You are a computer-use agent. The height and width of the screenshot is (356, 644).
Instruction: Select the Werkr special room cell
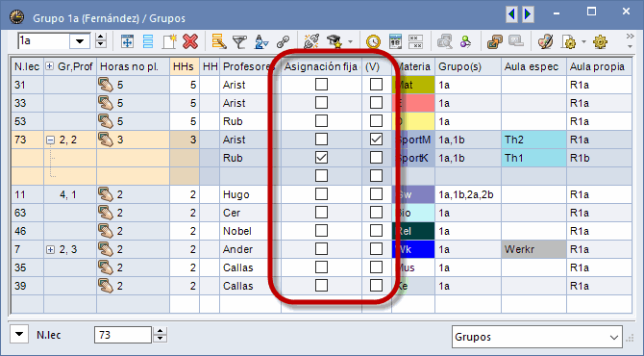pyautogui.click(x=533, y=249)
